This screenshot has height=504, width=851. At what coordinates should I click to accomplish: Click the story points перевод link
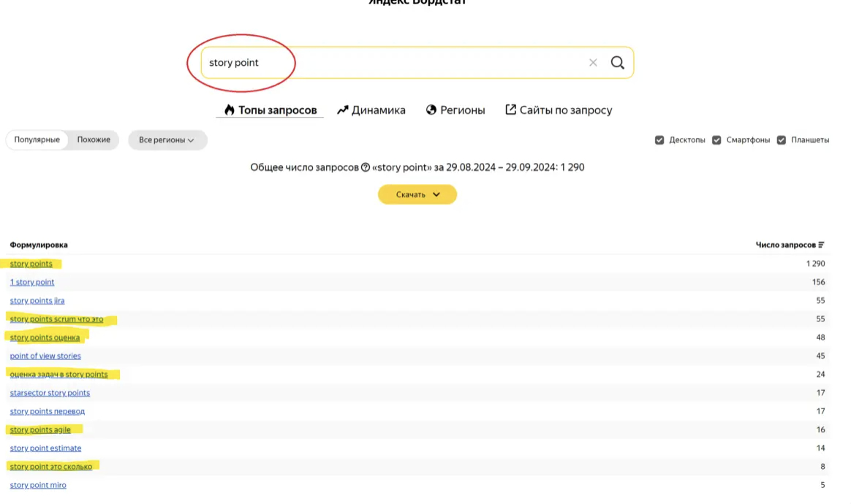[x=48, y=412]
